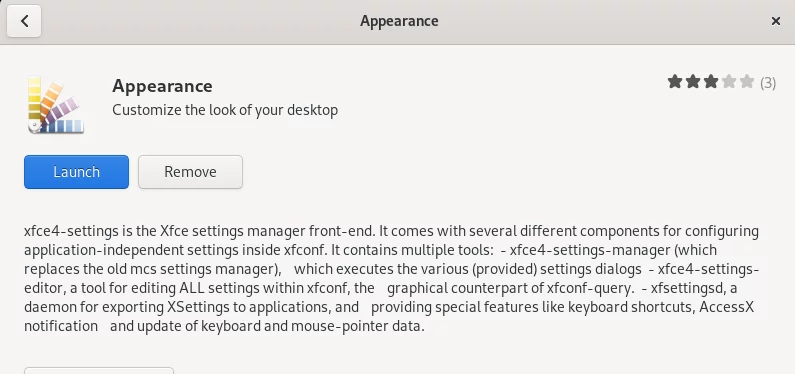The image size is (795, 374).
Task: Click the blue swatch strip in app icon
Action: [x=62, y=126]
